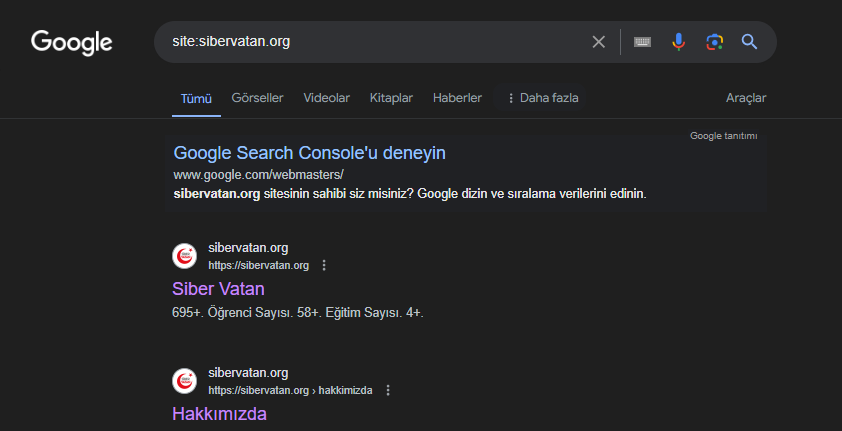Open options menu for Hakkımızda result
Image resolution: width=842 pixels, height=431 pixels.
coord(388,390)
